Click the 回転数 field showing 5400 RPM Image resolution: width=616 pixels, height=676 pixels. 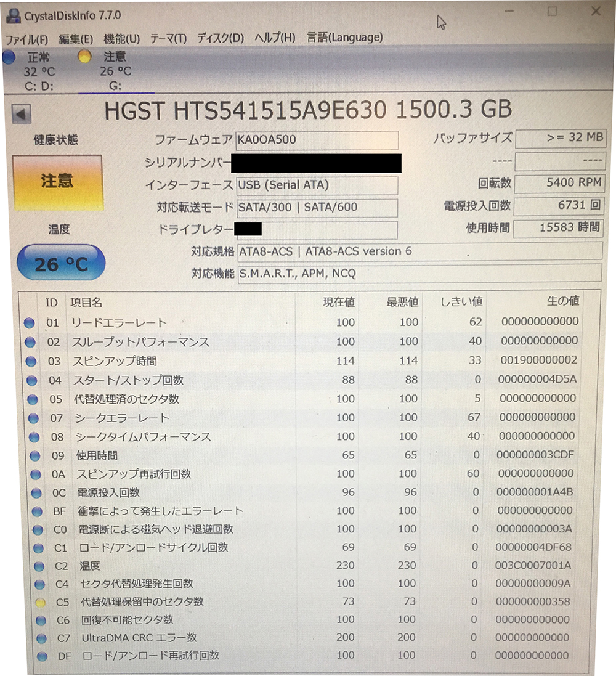tap(558, 184)
